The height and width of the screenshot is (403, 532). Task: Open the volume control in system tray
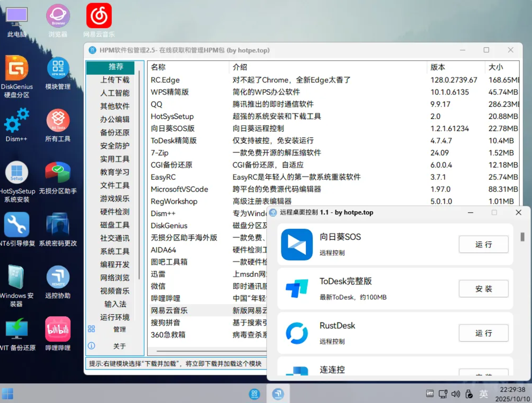[456, 394]
